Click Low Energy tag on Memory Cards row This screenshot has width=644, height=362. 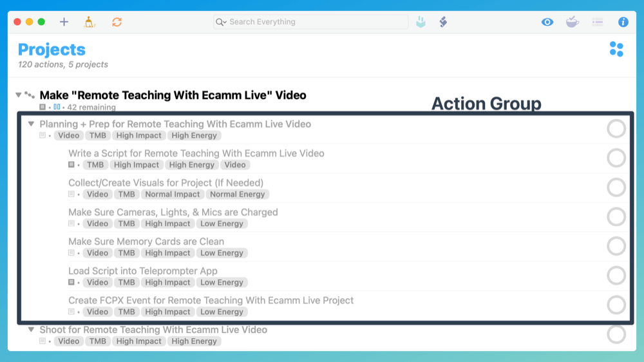222,253
